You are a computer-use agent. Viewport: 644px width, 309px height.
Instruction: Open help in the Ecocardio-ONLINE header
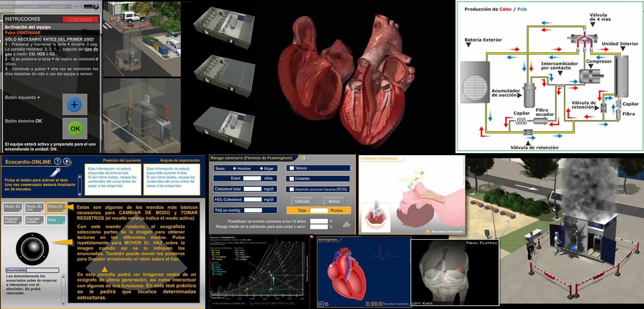pyautogui.click(x=58, y=161)
